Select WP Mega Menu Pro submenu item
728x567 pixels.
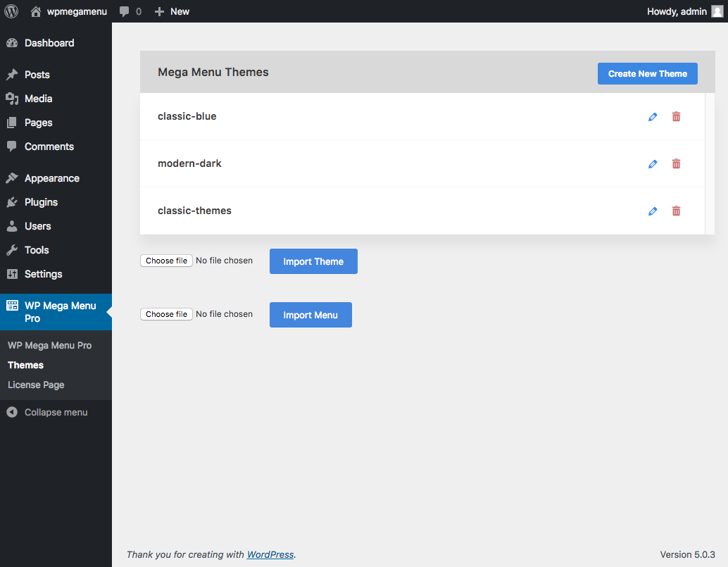point(50,346)
